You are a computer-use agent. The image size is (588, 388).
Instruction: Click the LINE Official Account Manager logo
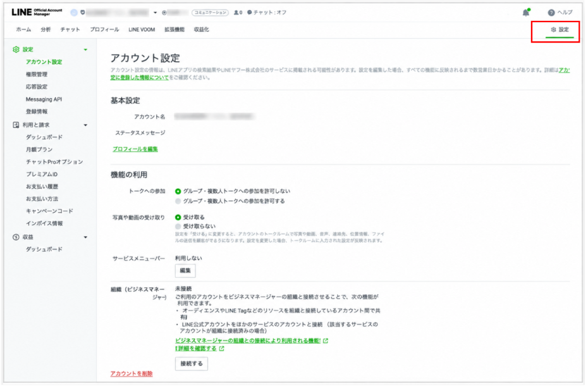click(x=37, y=13)
